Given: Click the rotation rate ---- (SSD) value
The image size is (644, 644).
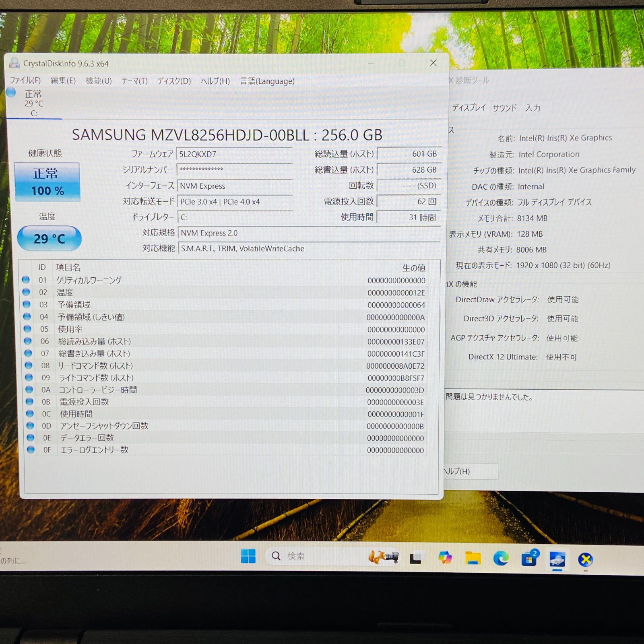Looking at the screenshot, I should tap(409, 186).
